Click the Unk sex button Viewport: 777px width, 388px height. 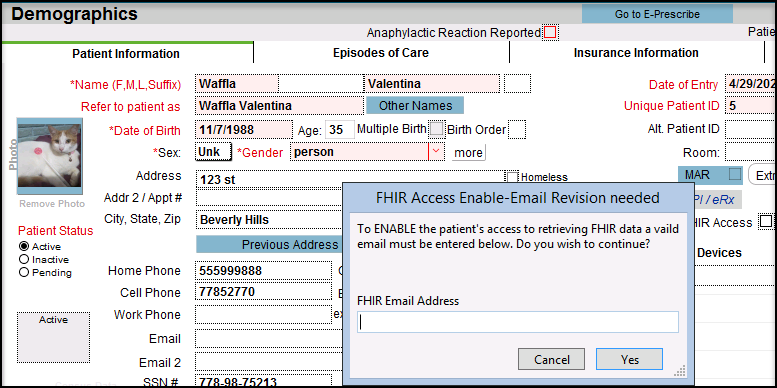coord(213,152)
